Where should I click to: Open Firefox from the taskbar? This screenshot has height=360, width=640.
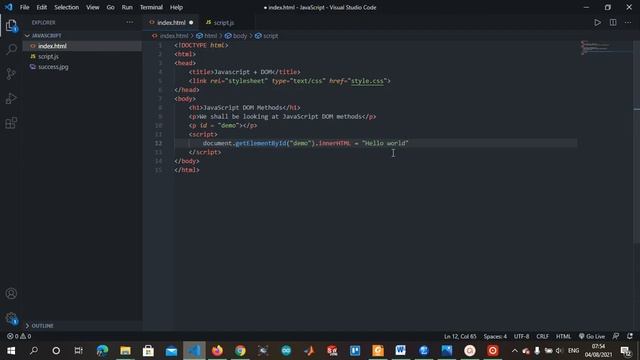[x=217, y=351]
